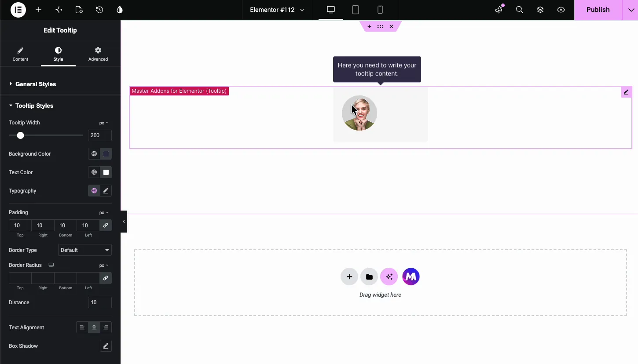The image size is (638, 364).
Task: Preview changes with the eye icon
Action: (x=561, y=10)
